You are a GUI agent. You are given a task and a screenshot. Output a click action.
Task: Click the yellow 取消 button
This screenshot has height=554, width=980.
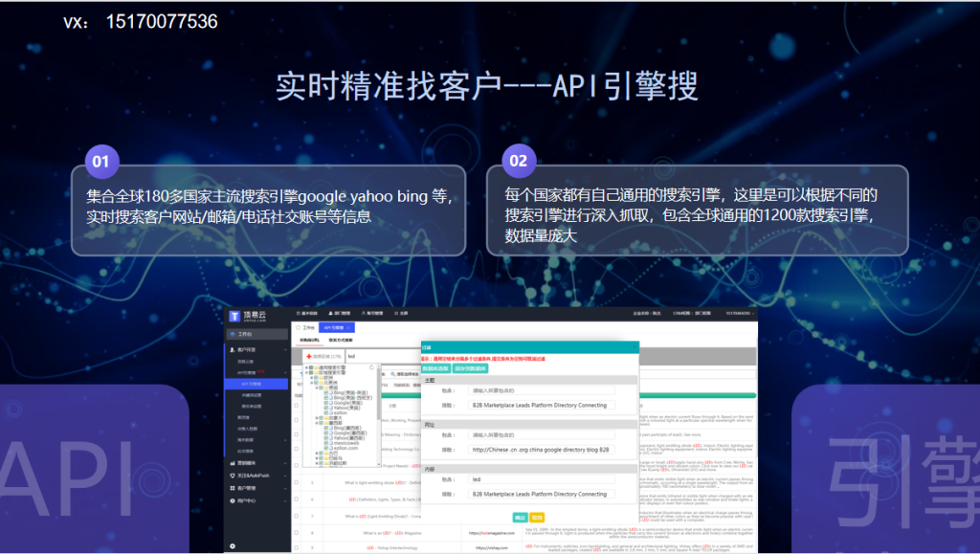tap(536, 516)
